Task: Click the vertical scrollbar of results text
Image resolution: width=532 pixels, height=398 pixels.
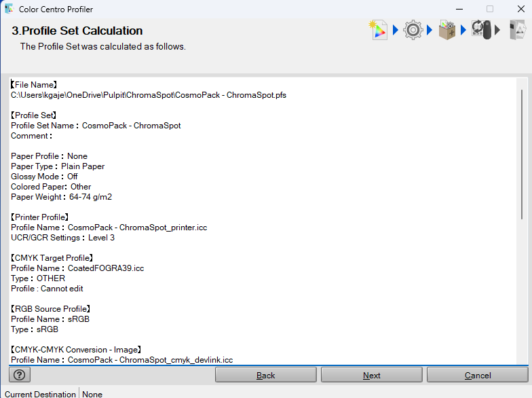Action: click(522, 155)
